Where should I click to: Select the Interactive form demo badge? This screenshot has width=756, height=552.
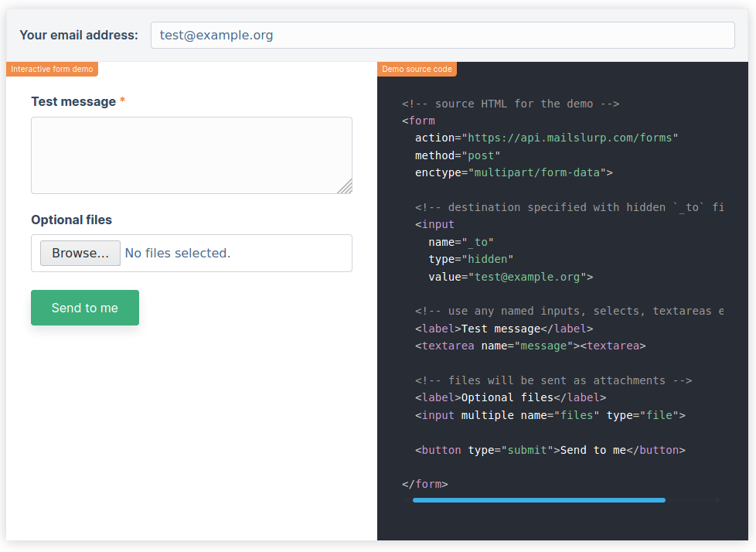(x=53, y=69)
